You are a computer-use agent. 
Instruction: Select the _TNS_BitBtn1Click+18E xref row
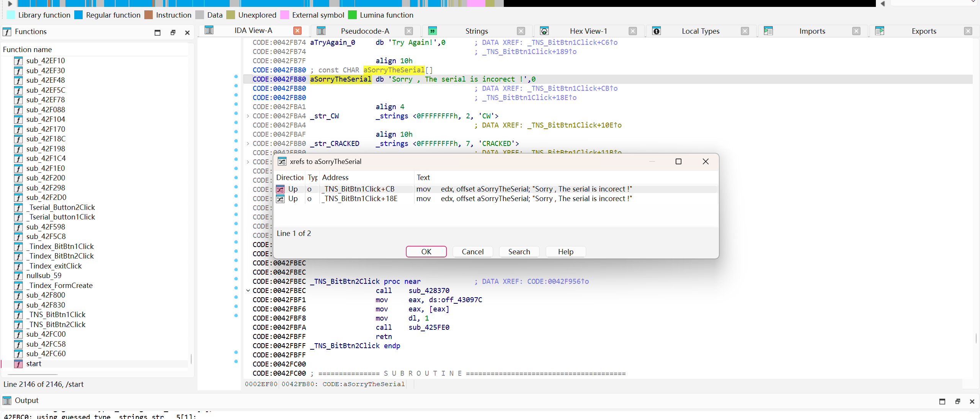click(x=496, y=199)
